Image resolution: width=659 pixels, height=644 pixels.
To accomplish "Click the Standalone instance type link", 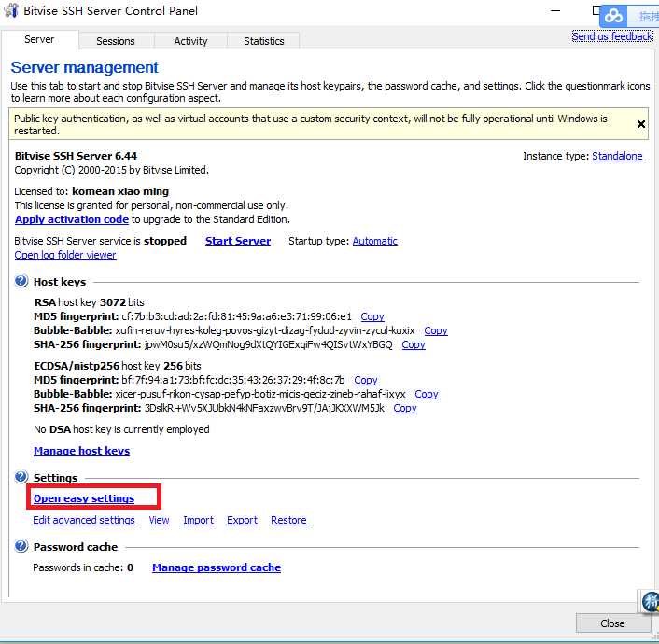I will pyautogui.click(x=617, y=156).
